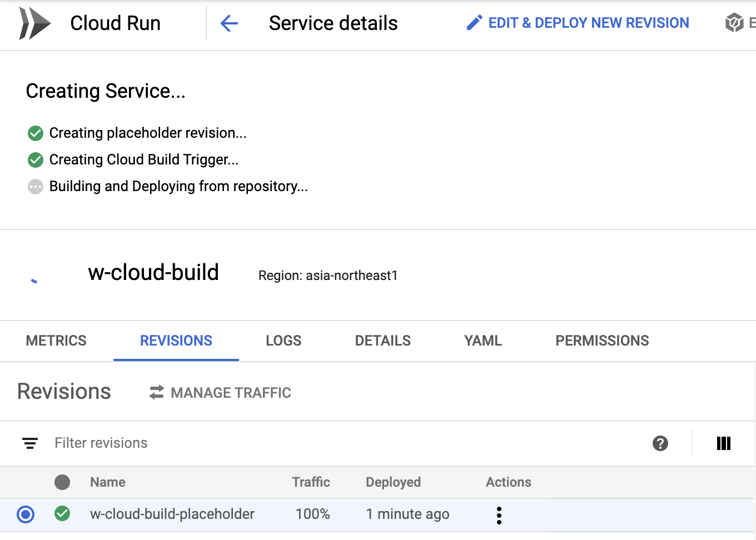Screen dimensions: 756x540
Task: Click the '1 minute ago' deployed value
Action: click(x=407, y=514)
